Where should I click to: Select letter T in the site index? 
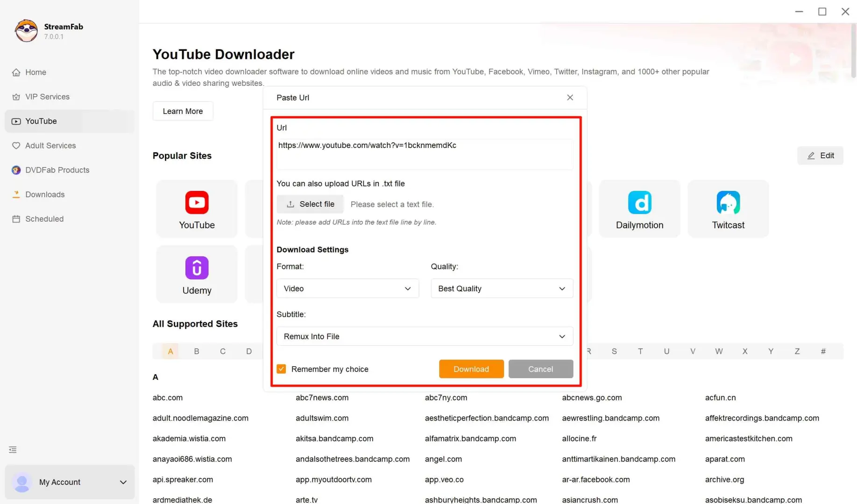[640, 351]
